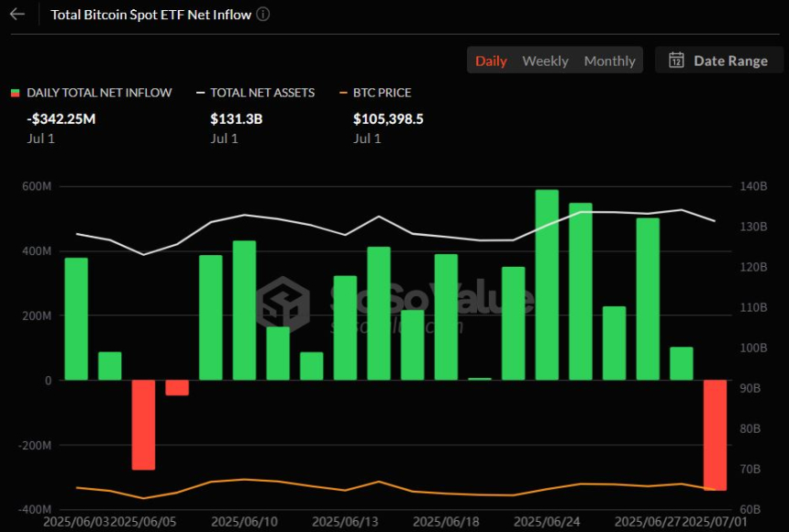Switch to the Monthly tab
The height and width of the screenshot is (532, 789).
pyautogui.click(x=609, y=60)
